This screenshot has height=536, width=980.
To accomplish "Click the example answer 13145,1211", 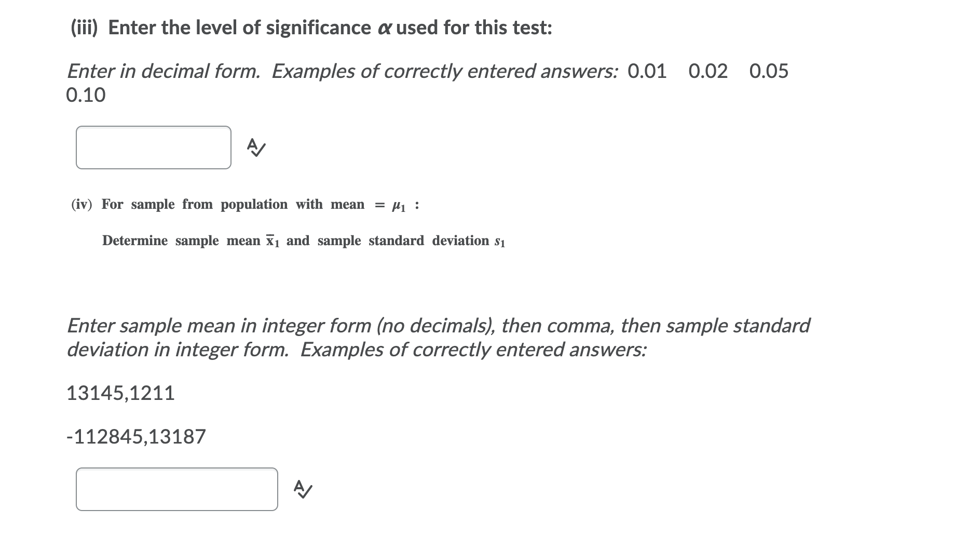I will pyautogui.click(x=120, y=393).
